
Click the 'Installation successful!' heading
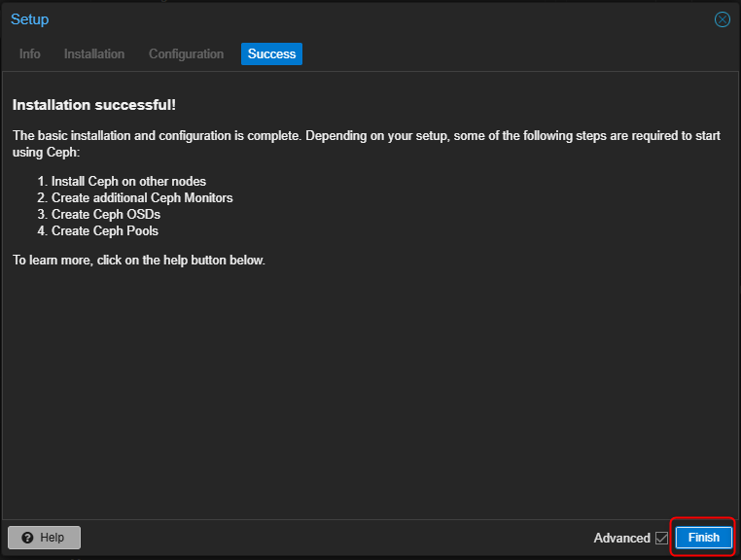point(94,105)
